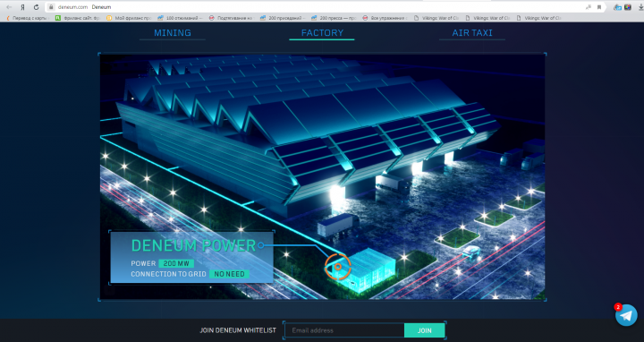The height and width of the screenshot is (342, 644).
Task: Open the '100 отжиманий' bookmark
Action: pos(180,18)
